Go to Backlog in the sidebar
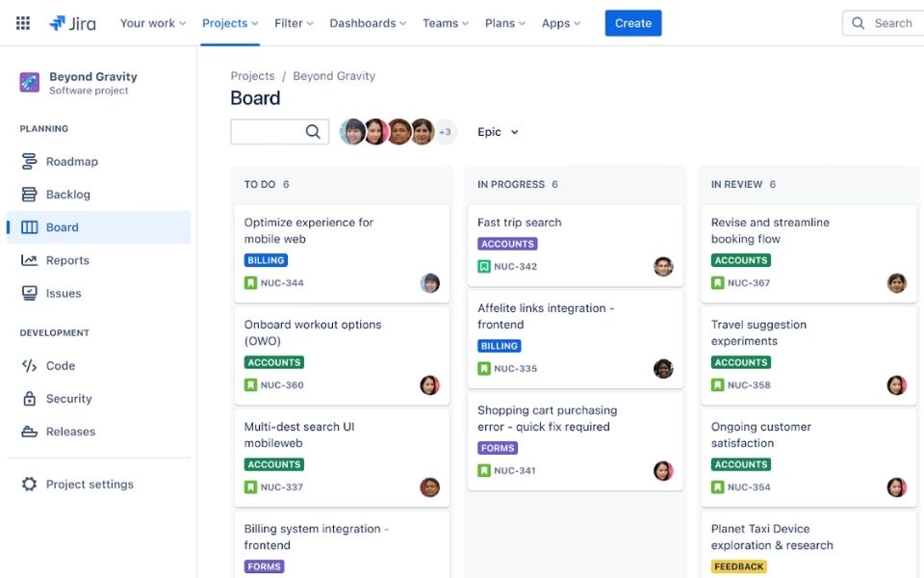Image resolution: width=924 pixels, height=578 pixels. [x=67, y=195]
